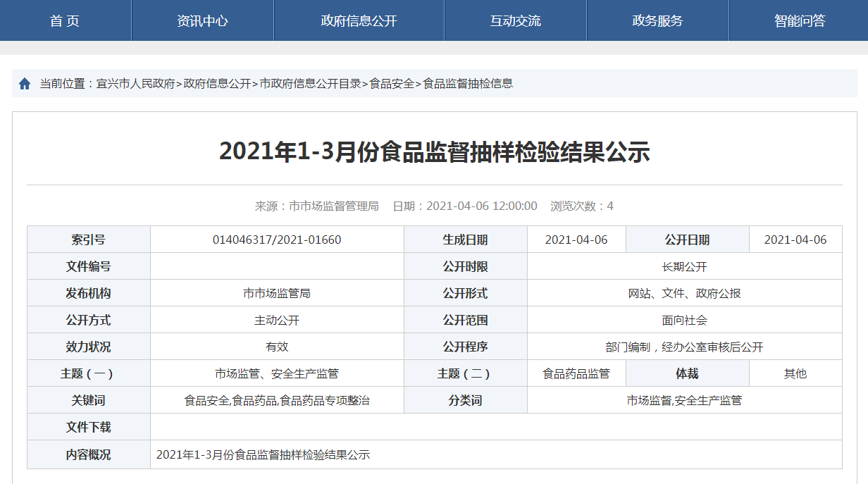Open the 首 页 navigation tab
This screenshot has width=868, height=484.
pos(65,21)
